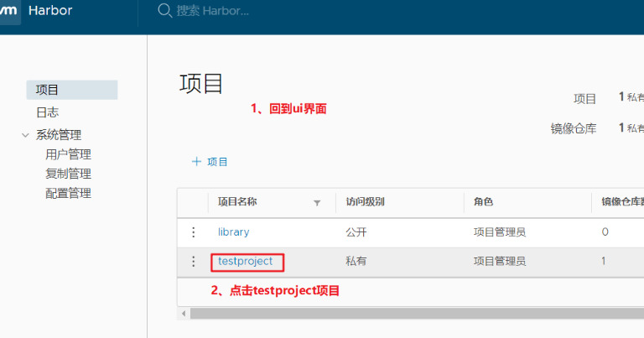Click repository count 0 in library row
The image size is (644, 338).
coord(605,232)
